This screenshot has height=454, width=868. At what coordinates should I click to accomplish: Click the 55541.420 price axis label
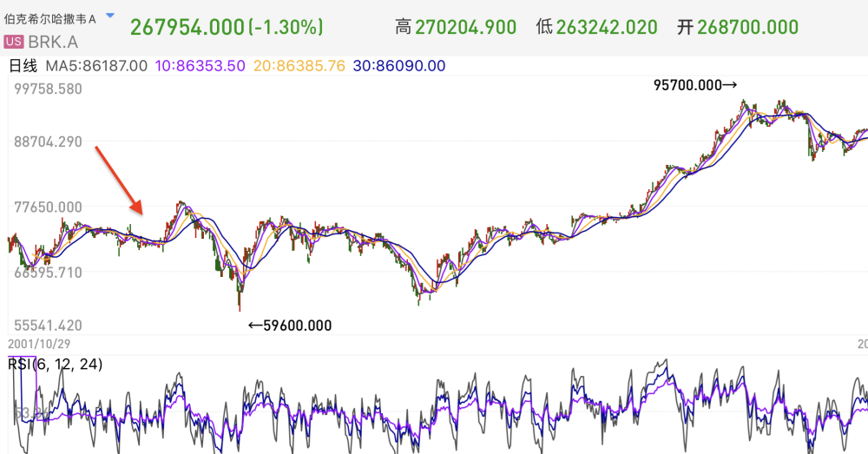48,325
